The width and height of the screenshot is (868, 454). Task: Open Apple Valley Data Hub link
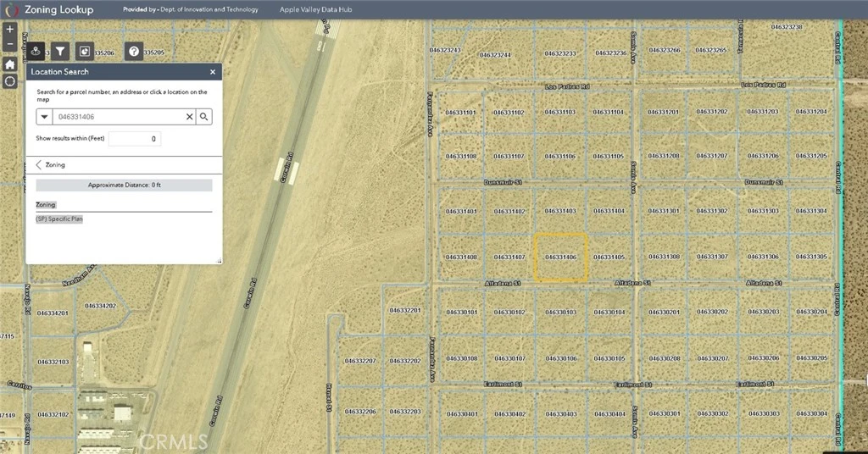click(x=316, y=10)
